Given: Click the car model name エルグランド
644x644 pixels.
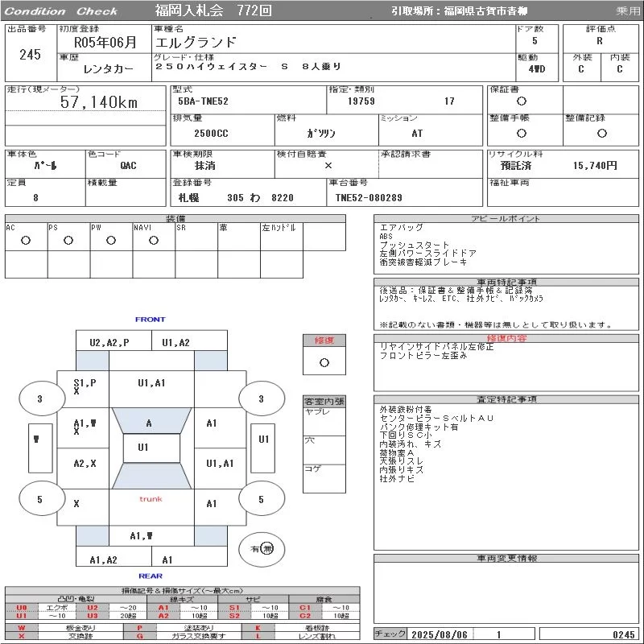Looking at the screenshot, I should (196, 42).
